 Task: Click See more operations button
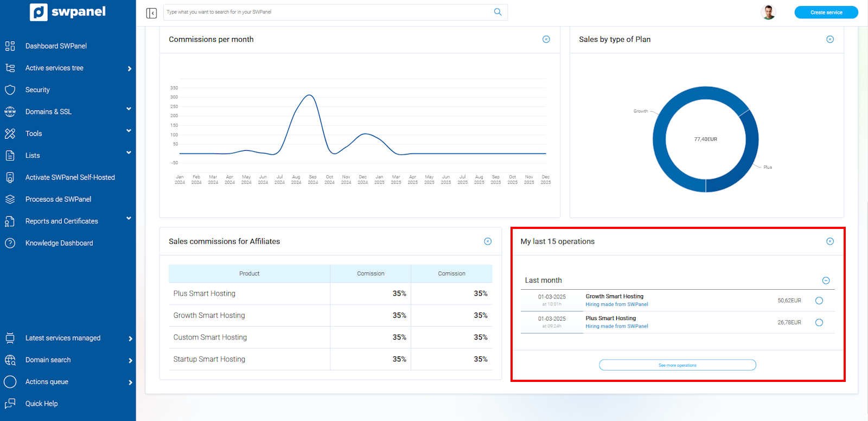click(677, 365)
